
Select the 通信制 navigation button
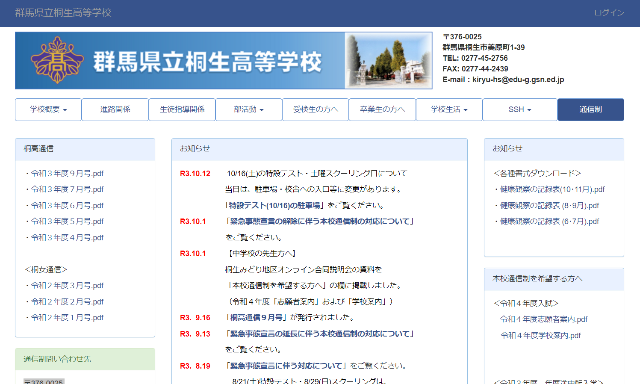click(591, 109)
